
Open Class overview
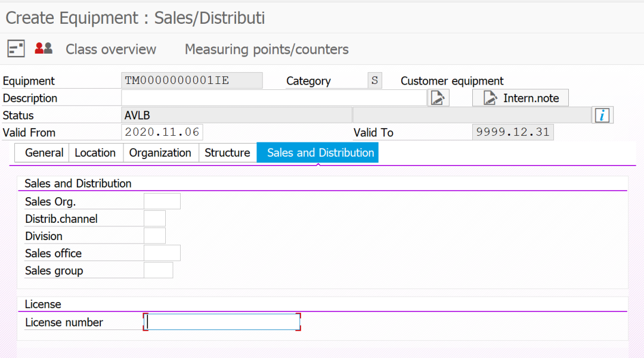pos(111,49)
